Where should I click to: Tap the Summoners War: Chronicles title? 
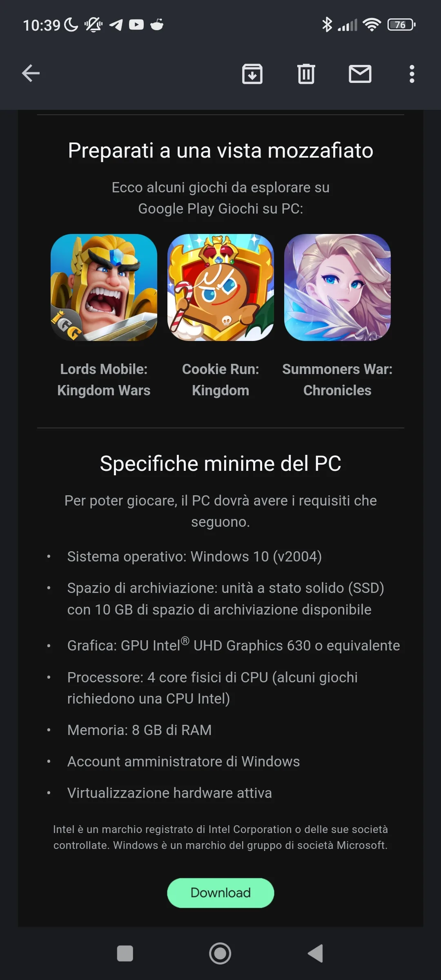337,380
